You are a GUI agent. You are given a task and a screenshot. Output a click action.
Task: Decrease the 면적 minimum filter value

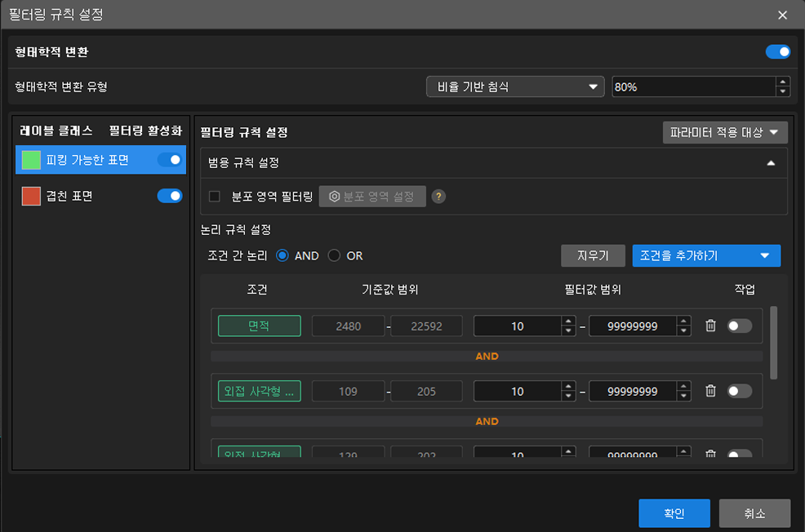pyautogui.click(x=567, y=331)
